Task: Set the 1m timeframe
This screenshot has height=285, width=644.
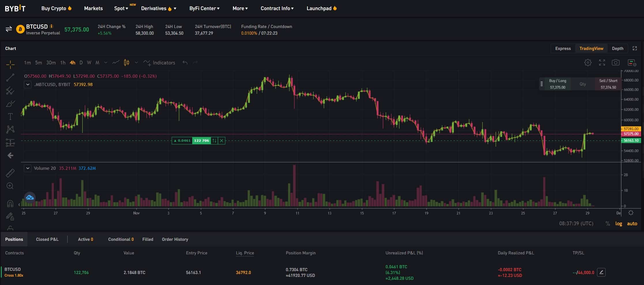Action: [x=27, y=63]
